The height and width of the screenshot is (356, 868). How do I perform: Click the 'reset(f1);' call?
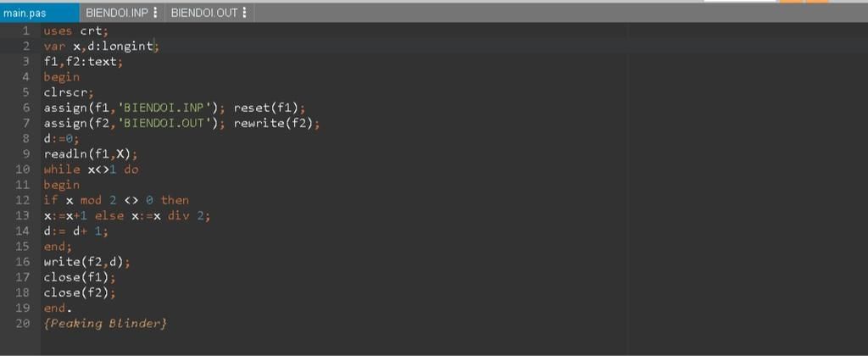(269, 108)
